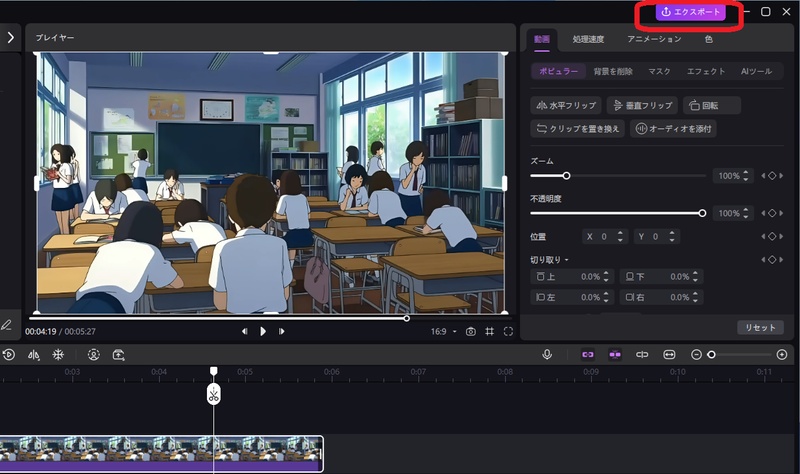Image resolution: width=800 pixels, height=474 pixels.
Task: Add a keyframe for ズーム
Action: click(x=772, y=176)
